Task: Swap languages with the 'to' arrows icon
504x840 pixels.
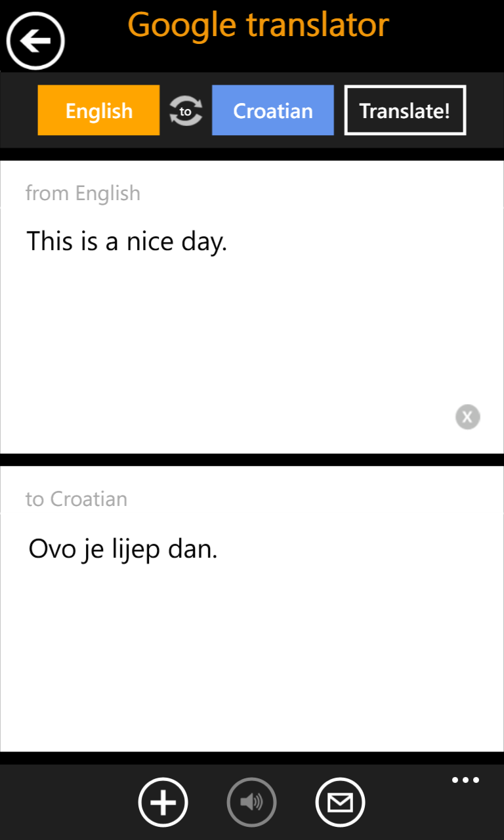Action: pyautogui.click(x=186, y=111)
